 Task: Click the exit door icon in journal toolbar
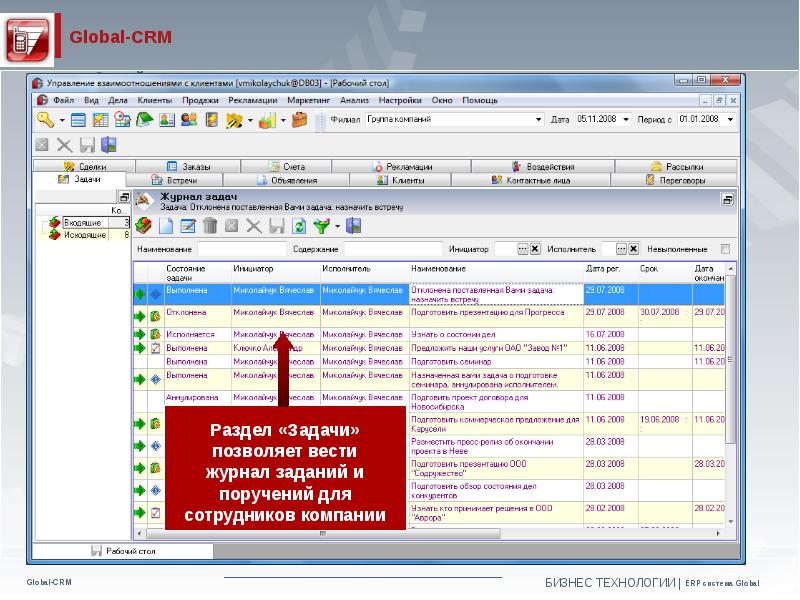coord(353,226)
